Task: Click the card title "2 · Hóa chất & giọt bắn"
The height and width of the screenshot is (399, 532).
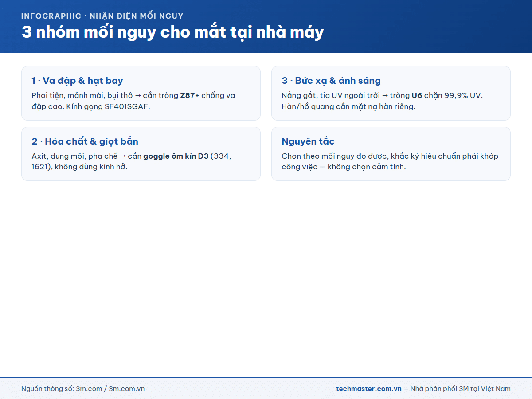Action: coord(85,141)
